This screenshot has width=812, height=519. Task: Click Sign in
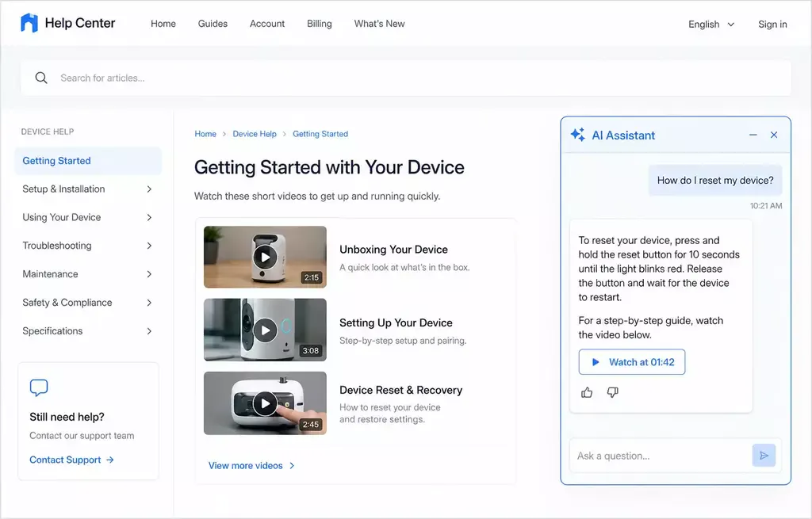click(x=772, y=25)
